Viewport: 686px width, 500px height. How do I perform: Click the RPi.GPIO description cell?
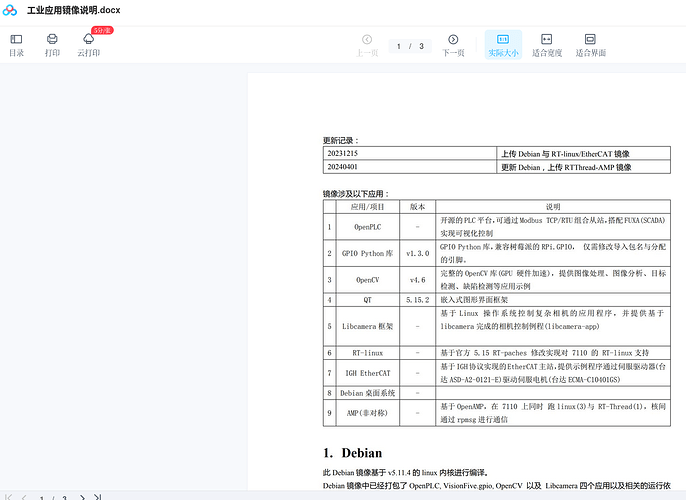(x=553, y=253)
